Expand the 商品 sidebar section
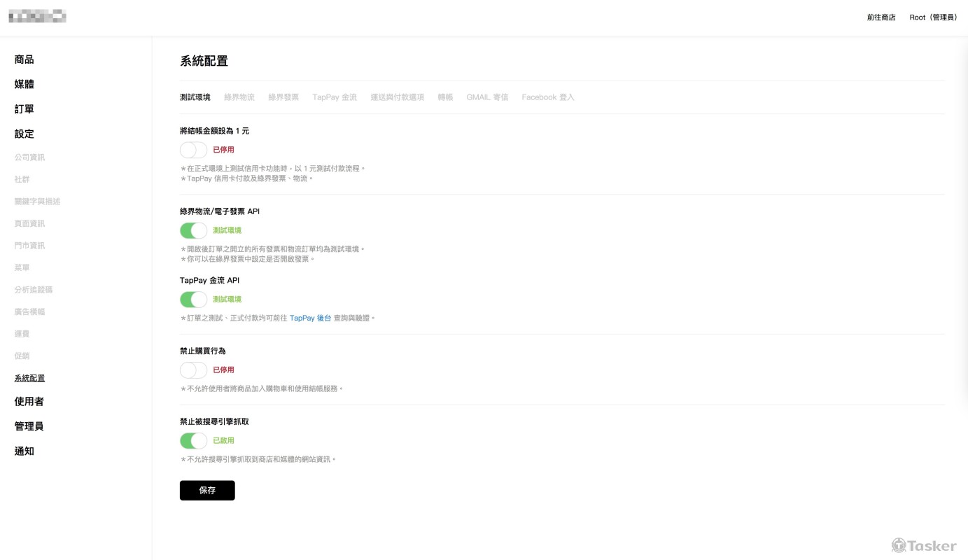Image resolution: width=968 pixels, height=560 pixels. coord(24,59)
